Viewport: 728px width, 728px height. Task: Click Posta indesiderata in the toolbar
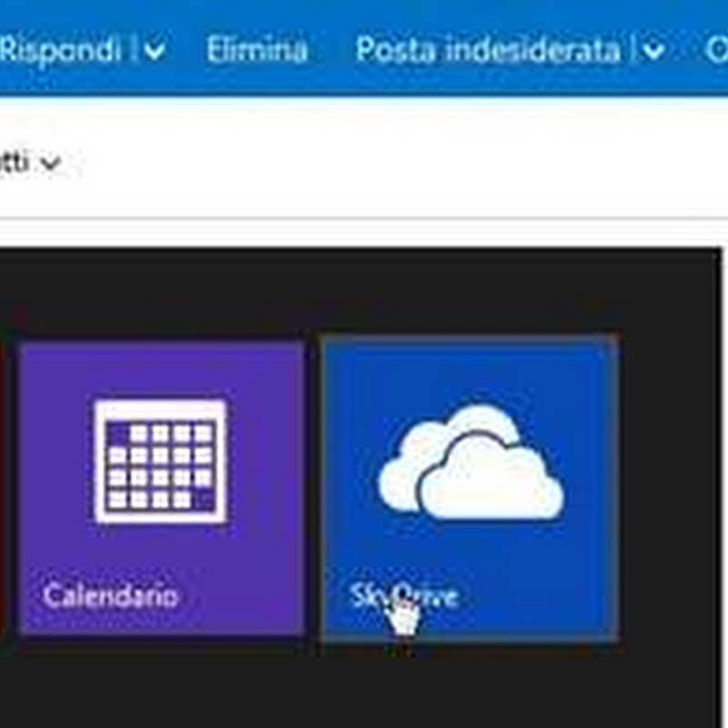(488, 49)
